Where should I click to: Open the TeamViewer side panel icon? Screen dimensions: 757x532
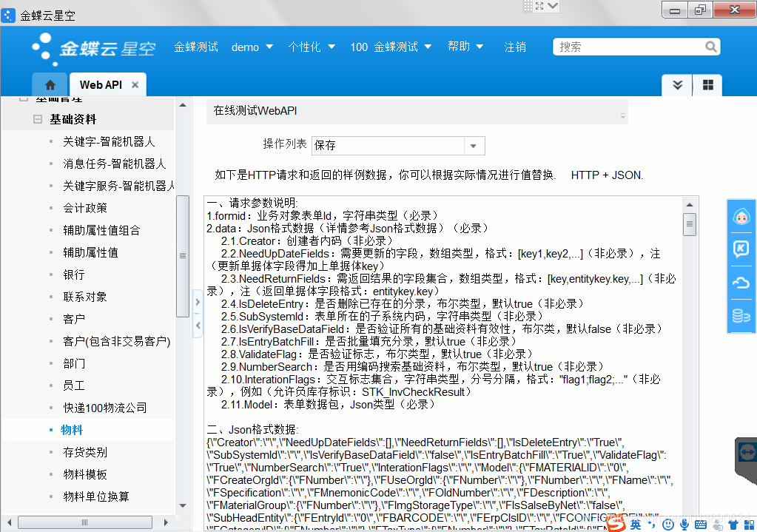(747, 453)
